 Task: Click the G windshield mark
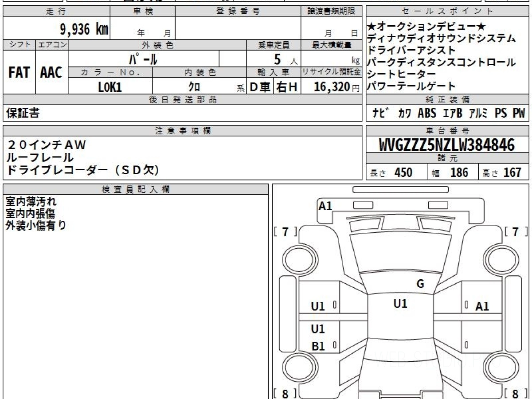(420, 284)
